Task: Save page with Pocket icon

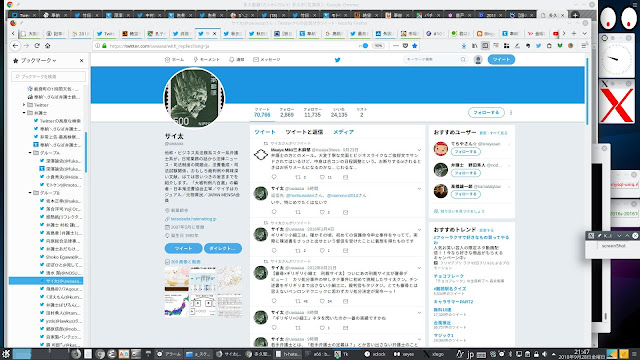Action: [x=405, y=46]
